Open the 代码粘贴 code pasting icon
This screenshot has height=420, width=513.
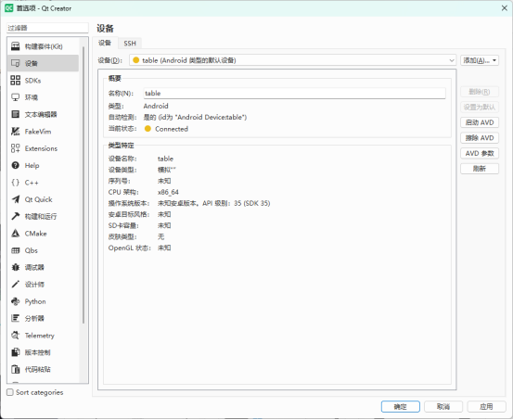(x=16, y=369)
